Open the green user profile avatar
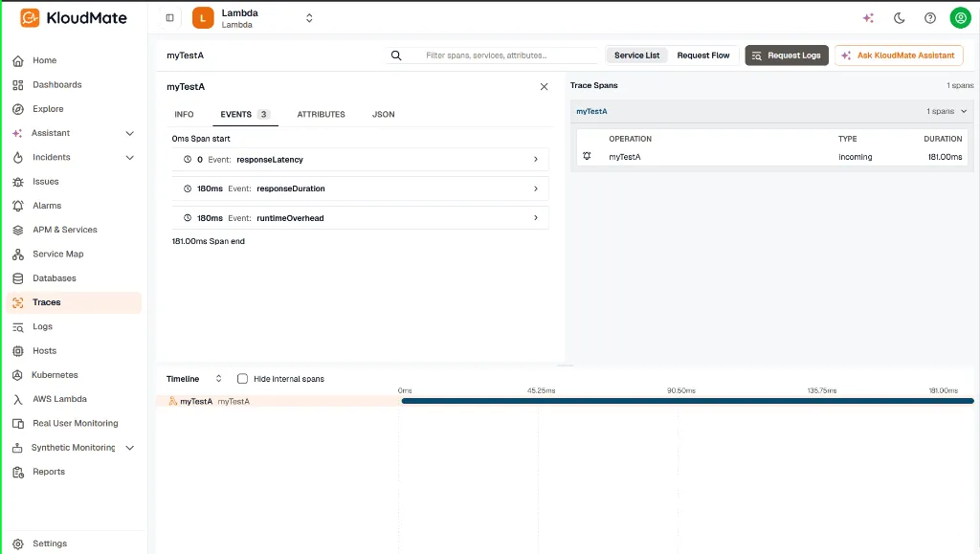Viewport: 980px width, 554px height. pos(960,18)
